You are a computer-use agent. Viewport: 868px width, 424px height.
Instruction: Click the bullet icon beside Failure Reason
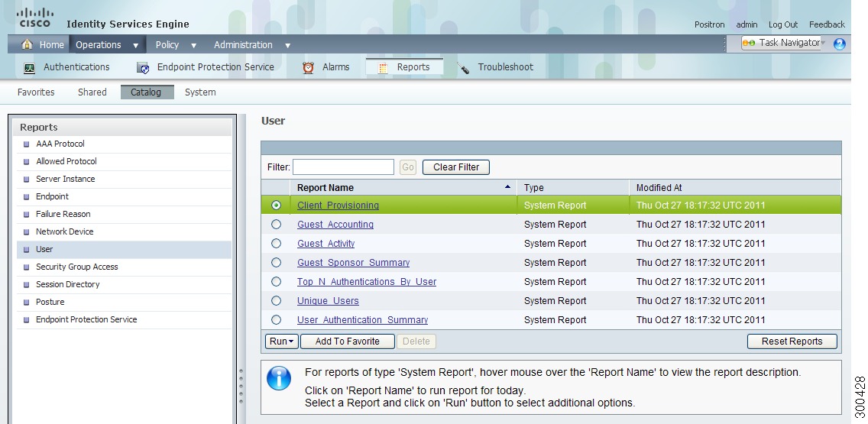pos(26,214)
